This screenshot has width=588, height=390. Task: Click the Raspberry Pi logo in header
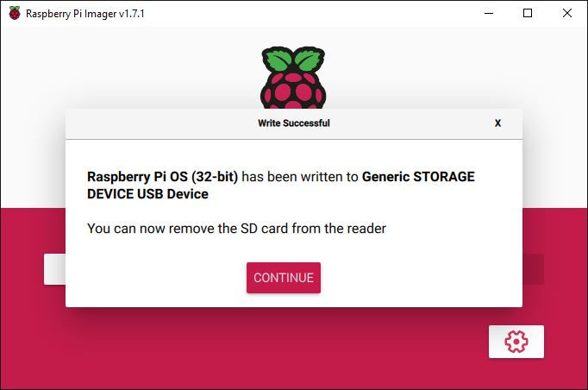pyautogui.click(x=293, y=78)
